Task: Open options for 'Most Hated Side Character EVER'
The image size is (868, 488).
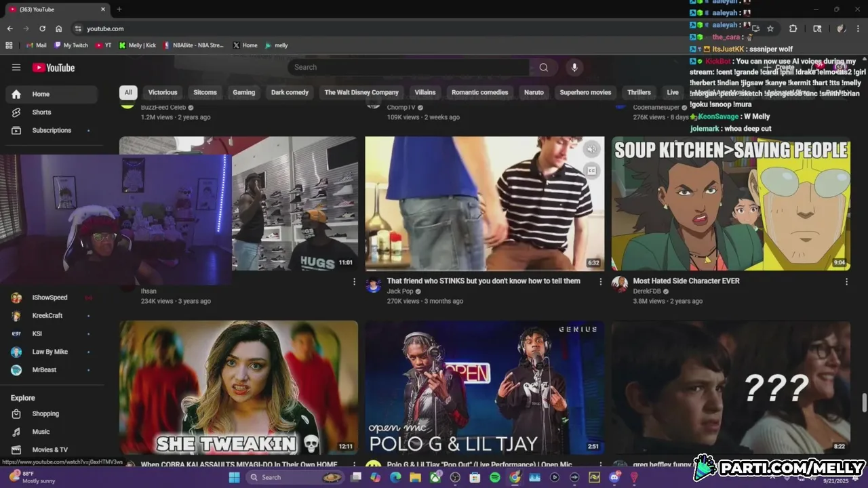Action: click(846, 281)
